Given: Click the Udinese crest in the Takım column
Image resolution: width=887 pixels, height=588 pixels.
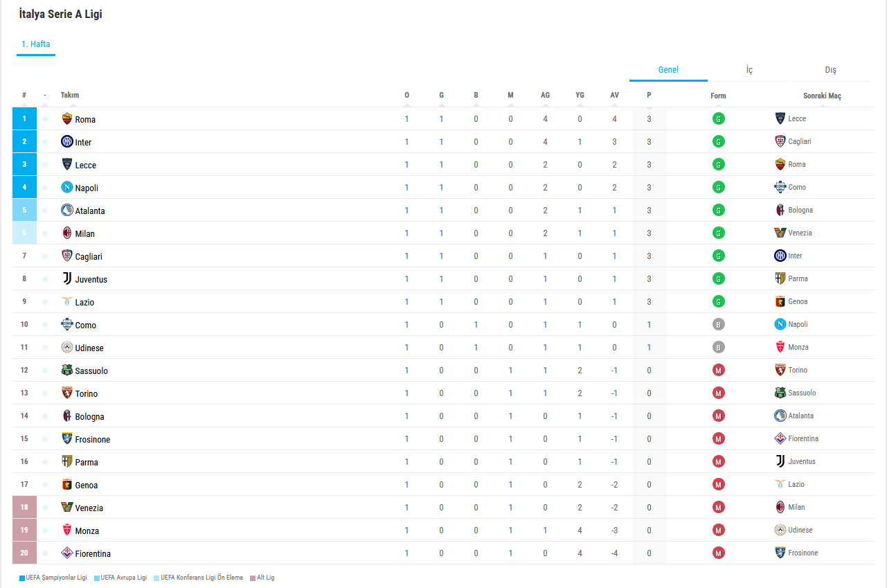Looking at the screenshot, I should click(67, 347).
